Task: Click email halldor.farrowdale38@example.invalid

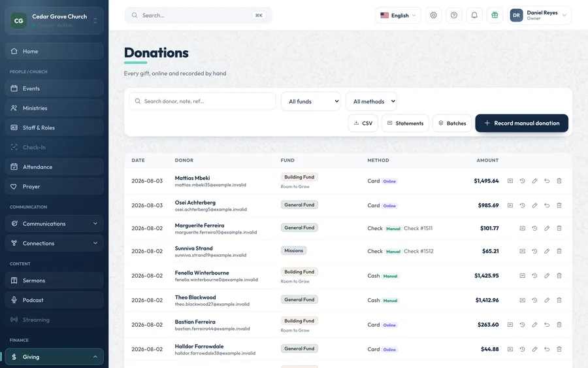Action: 215,353
